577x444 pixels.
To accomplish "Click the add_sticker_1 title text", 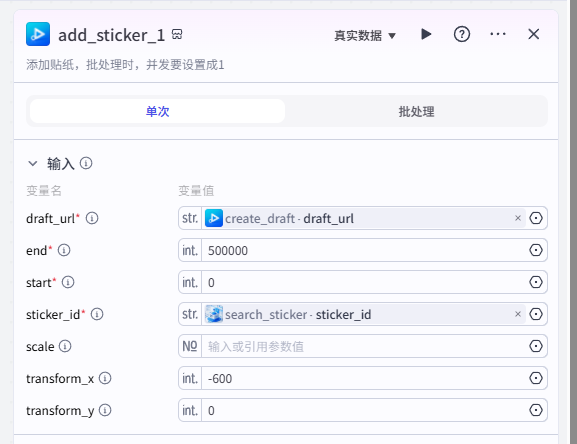I will (111, 35).
